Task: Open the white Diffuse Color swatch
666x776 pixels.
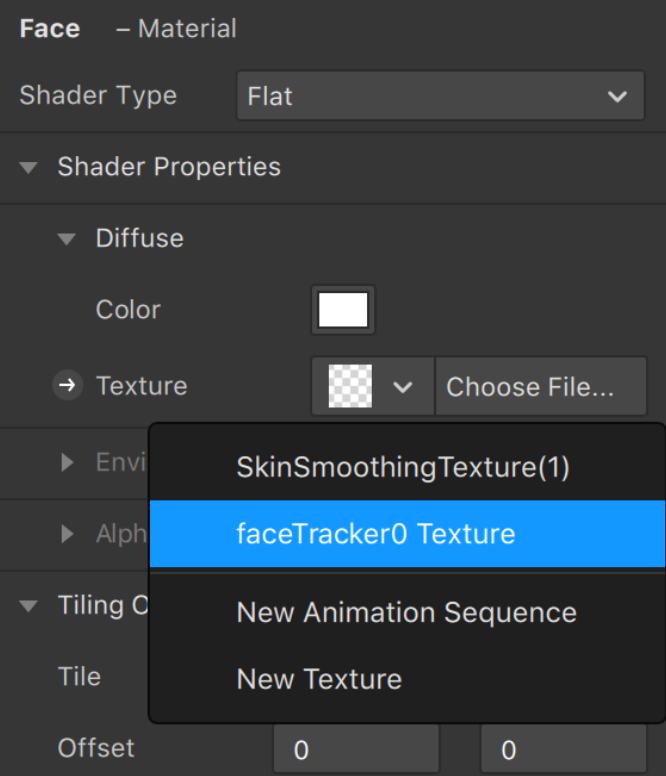Action: 343,310
